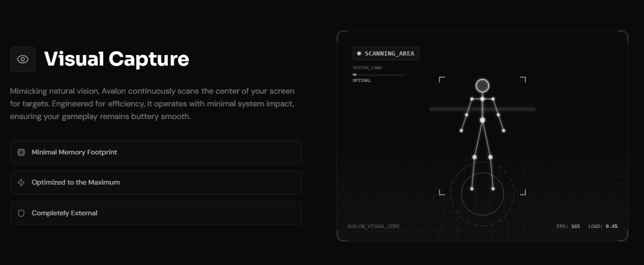This screenshot has height=265, width=644.
Task: Select the skeleton's center torso joint
Action: point(482,121)
